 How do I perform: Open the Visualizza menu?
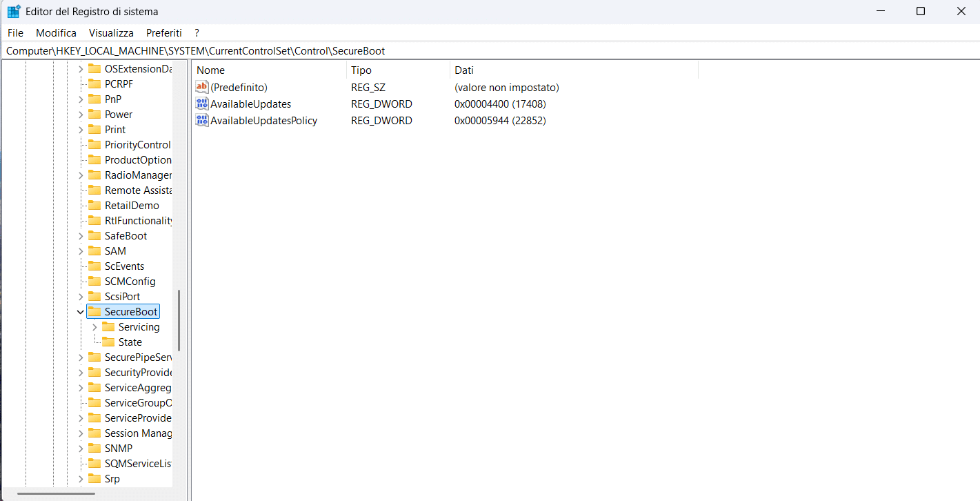click(111, 33)
